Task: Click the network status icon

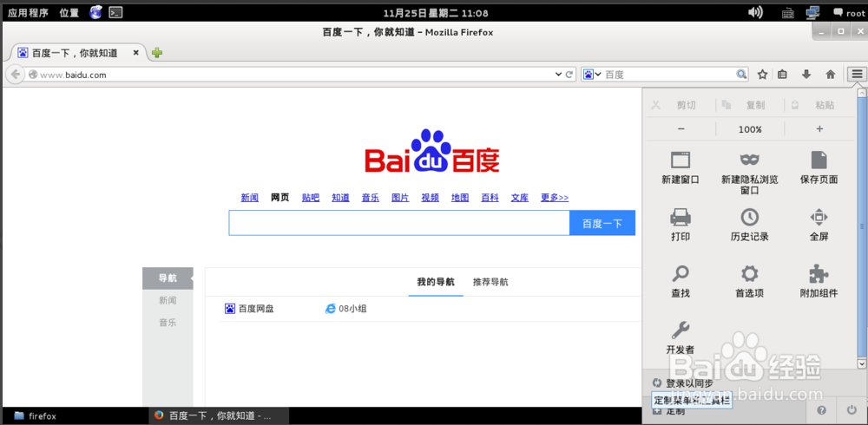Action: [x=813, y=12]
